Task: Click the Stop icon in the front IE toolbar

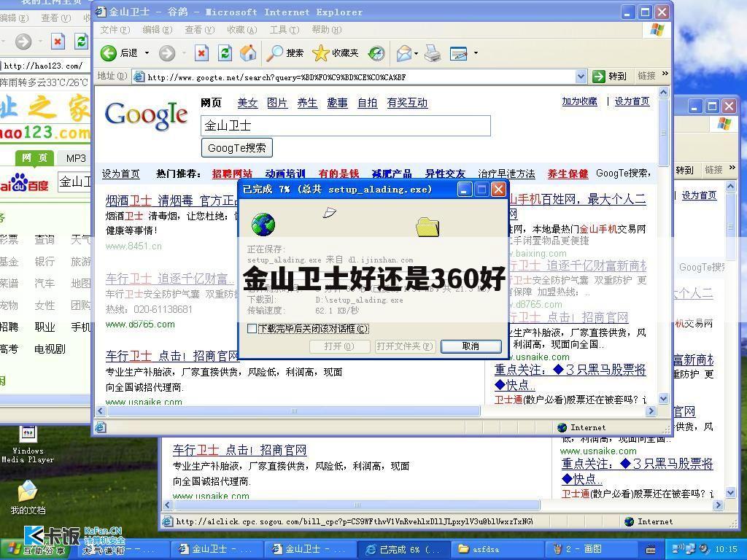Action: 201,52
